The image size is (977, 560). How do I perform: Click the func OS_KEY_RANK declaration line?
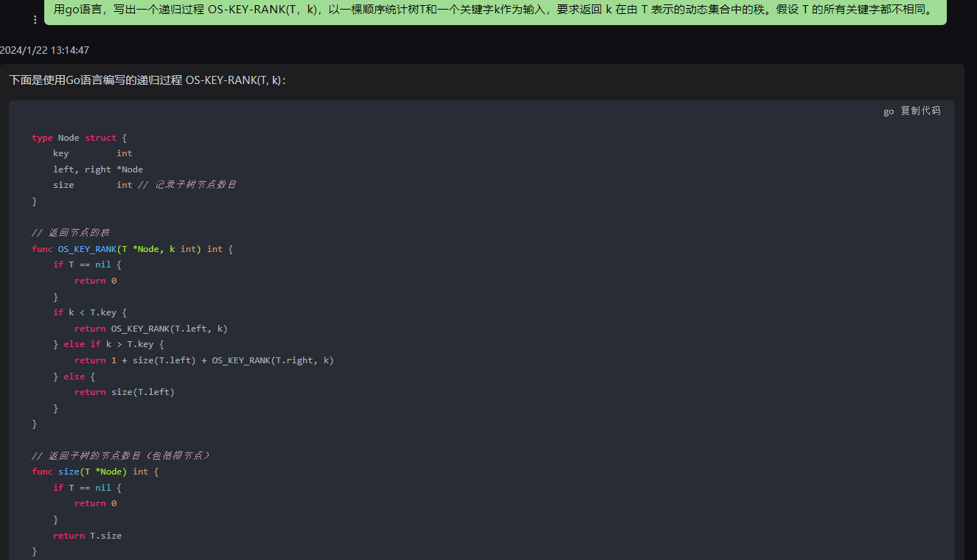132,249
